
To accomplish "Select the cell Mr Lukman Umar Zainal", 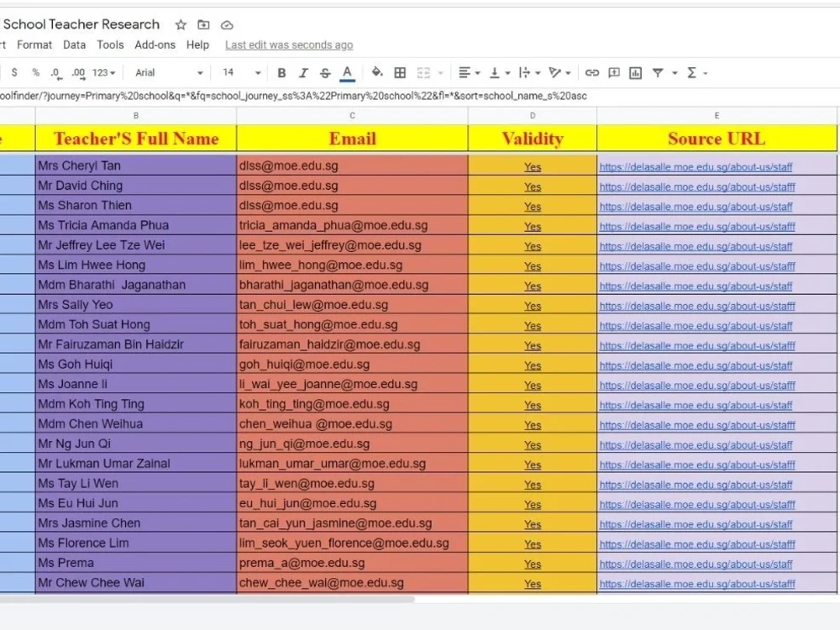I will pyautogui.click(x=136, y=464).
